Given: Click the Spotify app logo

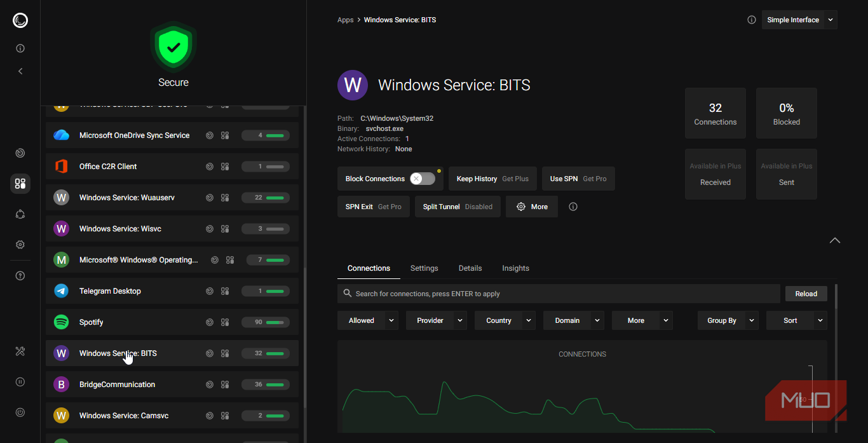Looking at the screenshot, I should (x=61, y=322).
